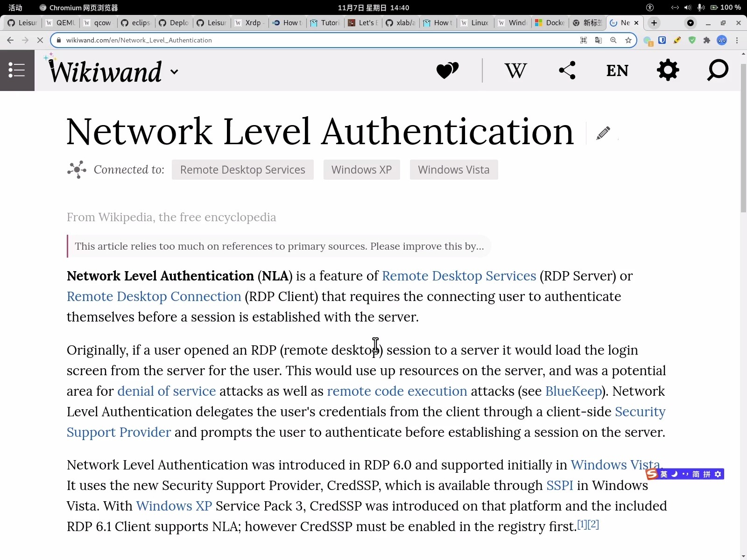Open the Sogou input method settings gear
The width and height of the screenshot is (747, 560).
(718, 474)
